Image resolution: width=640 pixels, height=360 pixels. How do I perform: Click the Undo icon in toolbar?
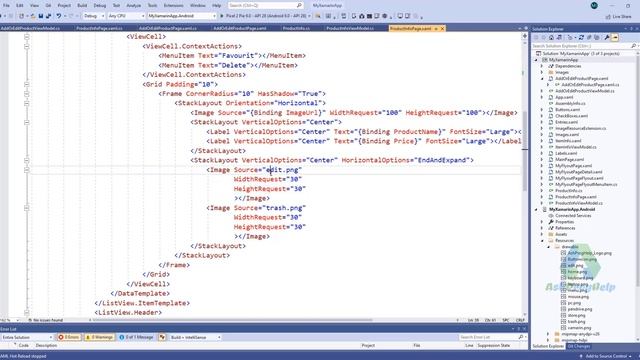[x=59, y=16]
